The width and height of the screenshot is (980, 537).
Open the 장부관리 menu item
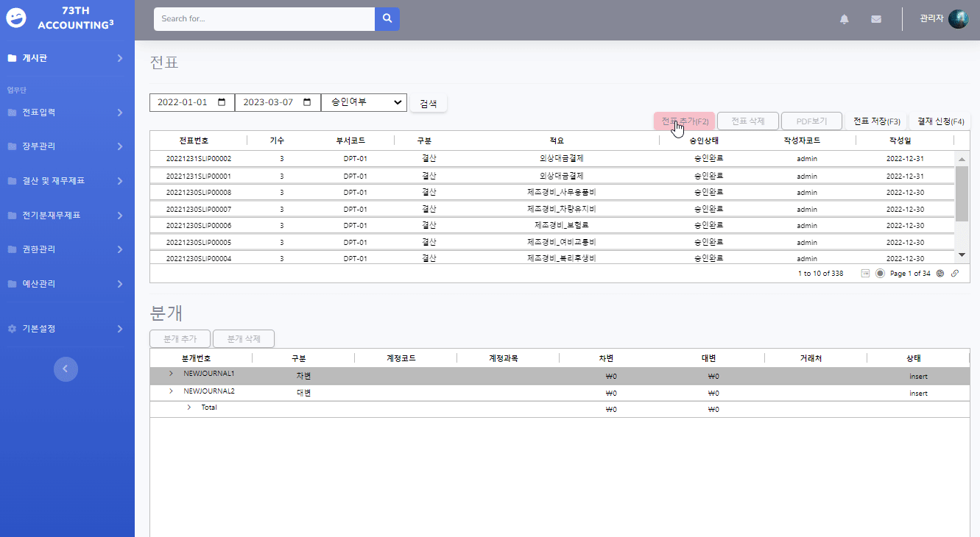coord(67,146)
